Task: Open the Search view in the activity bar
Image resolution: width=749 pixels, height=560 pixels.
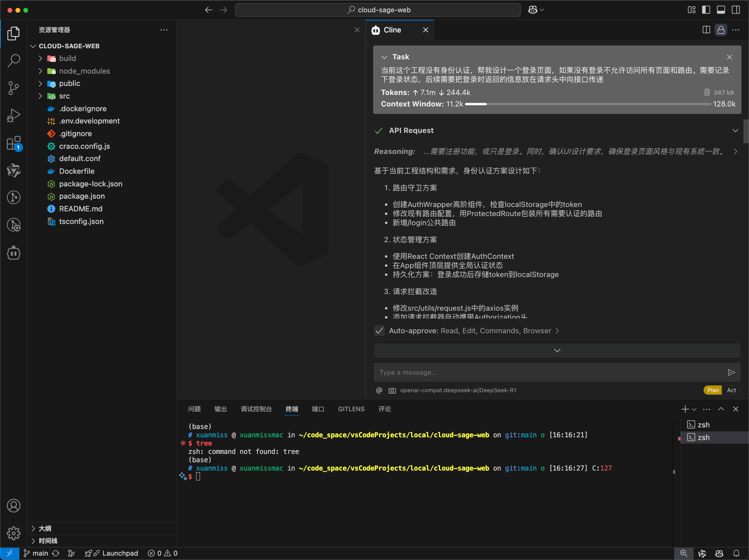Action: click(13, 61)
